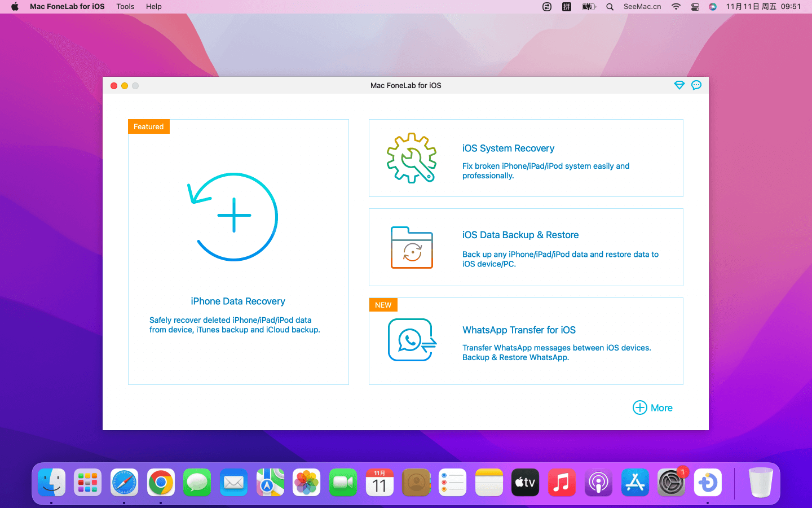The image size is (812, 508).
Task: Open Spotlight search in menu bar
Action: tap(610, 7)
